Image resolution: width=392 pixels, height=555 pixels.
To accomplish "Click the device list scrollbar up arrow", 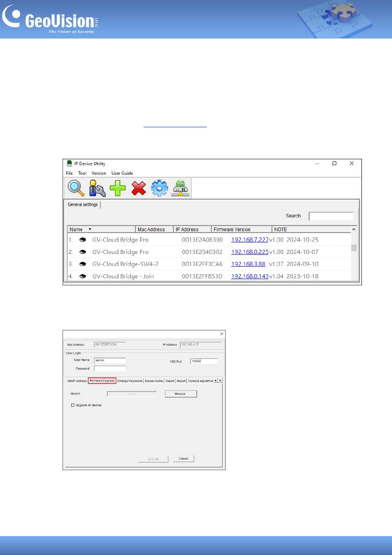I will pos(354,229).
